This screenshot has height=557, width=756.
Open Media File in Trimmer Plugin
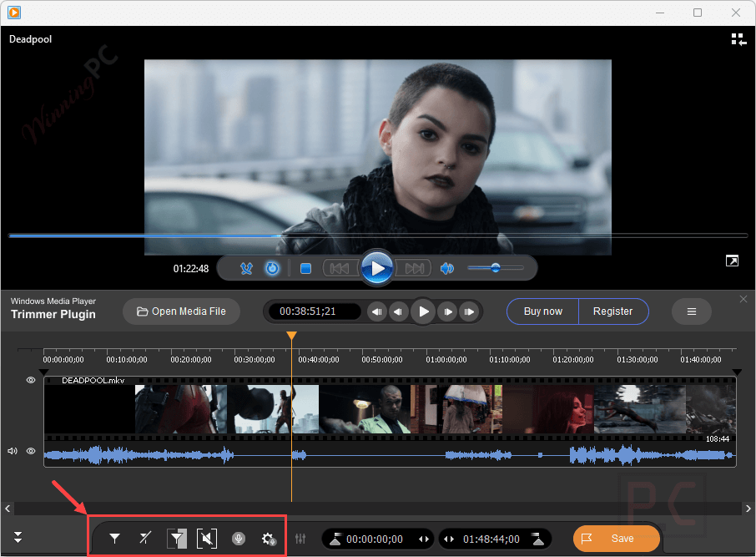pyautogui.click(x=181, y=311)
